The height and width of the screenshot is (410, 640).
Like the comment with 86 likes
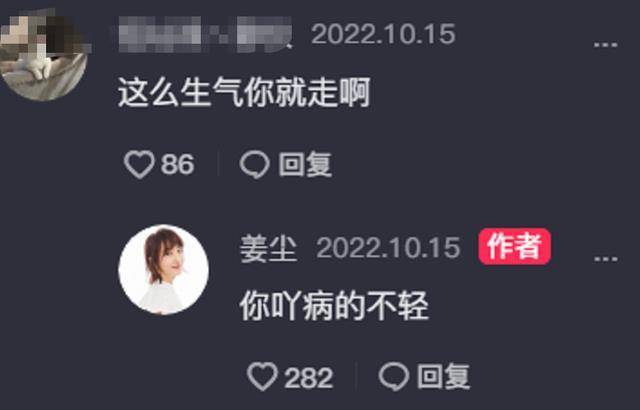click(x=139, y=164)
